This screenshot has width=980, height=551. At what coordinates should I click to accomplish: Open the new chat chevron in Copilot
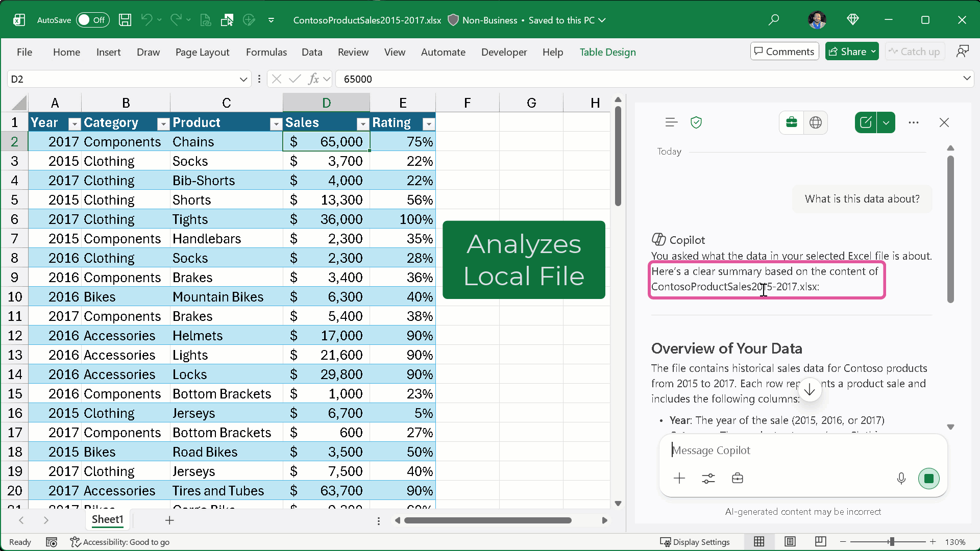(887, 122)
